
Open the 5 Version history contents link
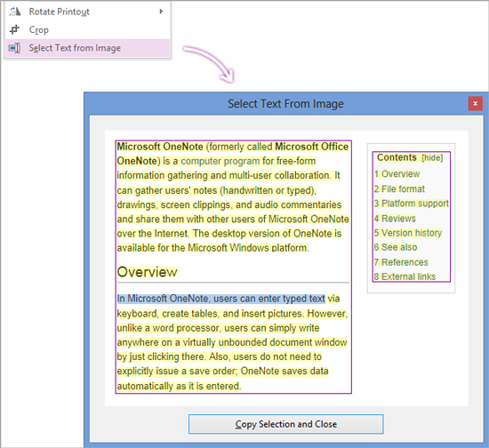click(408, 233)
